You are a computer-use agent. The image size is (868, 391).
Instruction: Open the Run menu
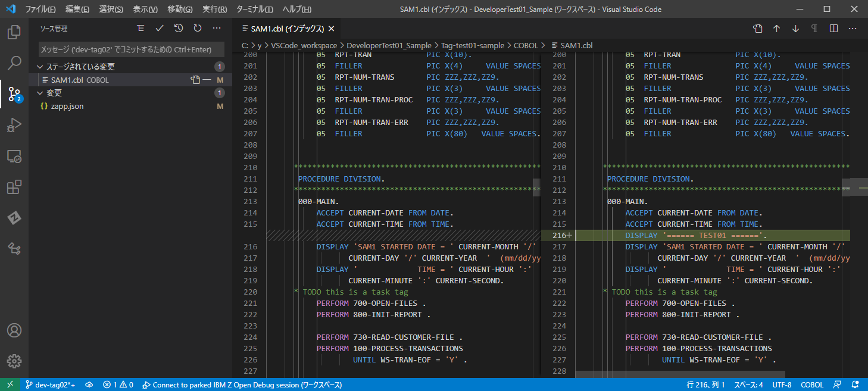(x=214, y=9)
